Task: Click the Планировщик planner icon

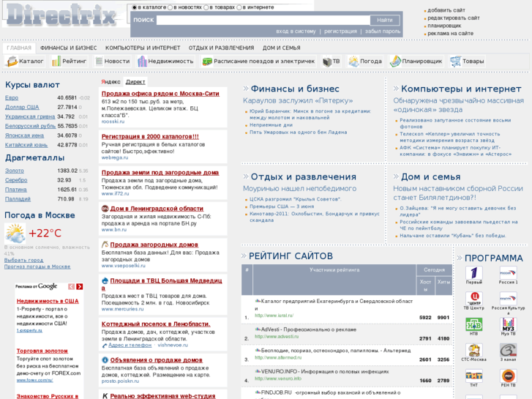Action: pos(395,61)
